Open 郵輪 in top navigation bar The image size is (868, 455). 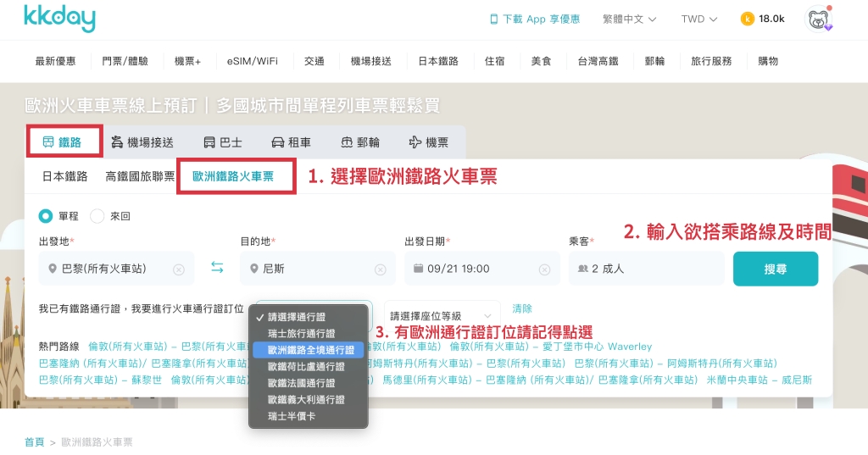click(x=654, y=62)
